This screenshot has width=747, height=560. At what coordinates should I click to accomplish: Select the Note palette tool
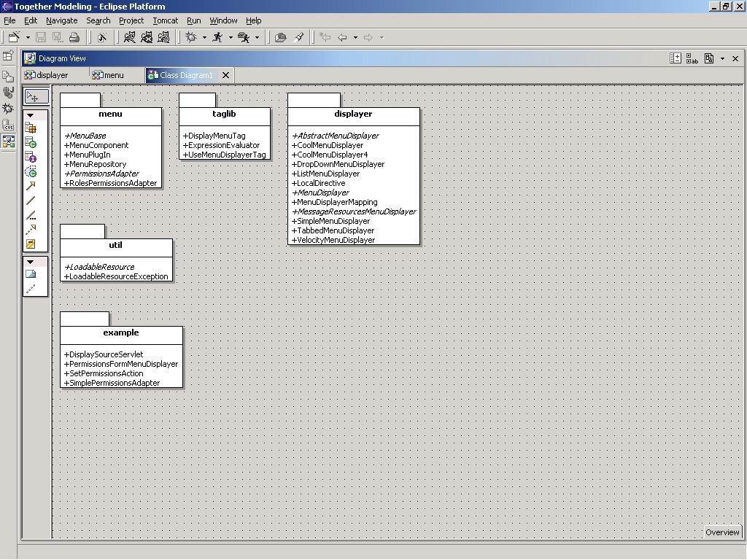31,274
